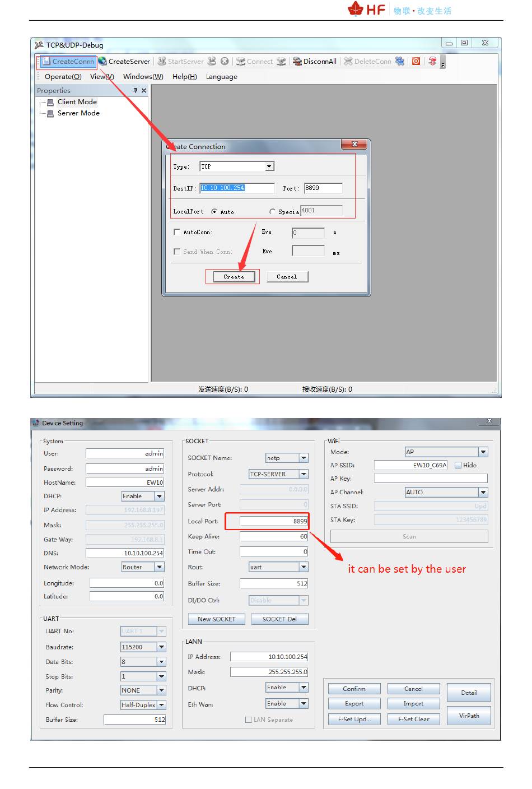Open the Baudrate dropdown
Image resolution: width=532 pixels, height=789 pixels.
[x=161, y=647]
